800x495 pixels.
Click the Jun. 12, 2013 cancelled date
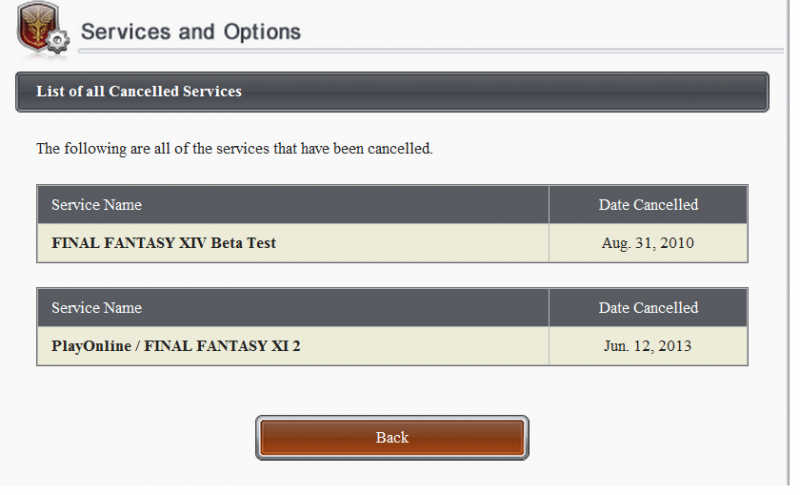647,346
